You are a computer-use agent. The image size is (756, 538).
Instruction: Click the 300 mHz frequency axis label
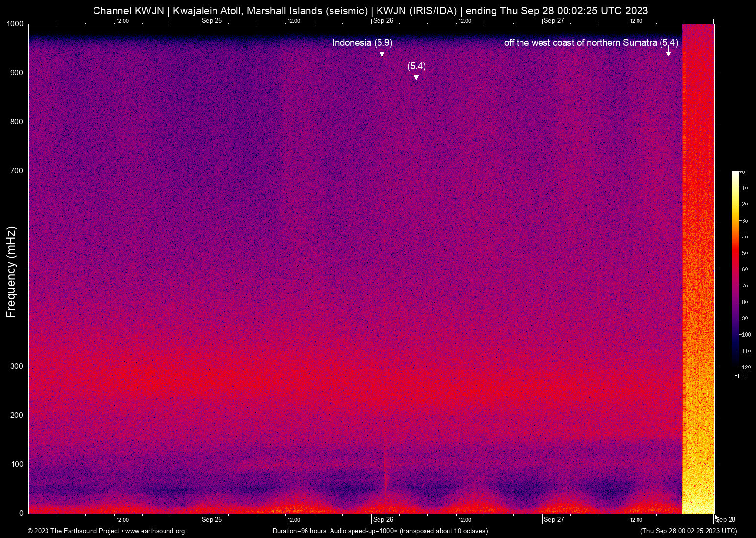point(17,367)
